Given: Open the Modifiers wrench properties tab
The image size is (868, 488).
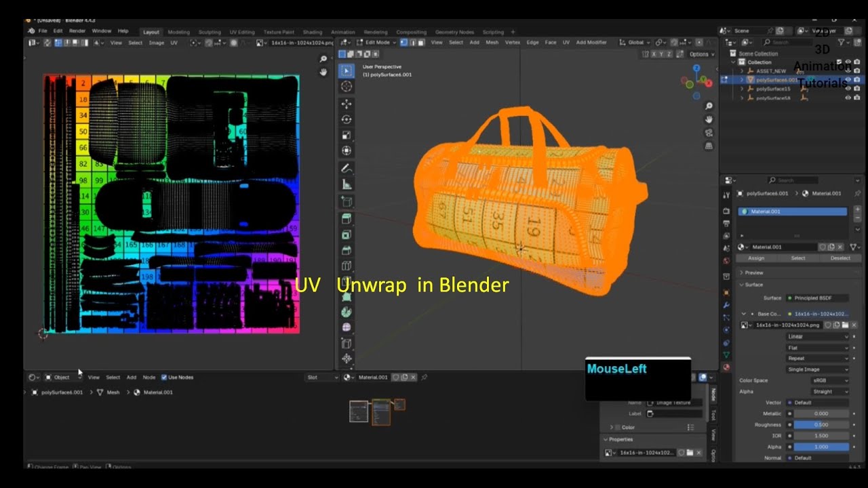Looking at the screenshot, I should pos(726,306).
